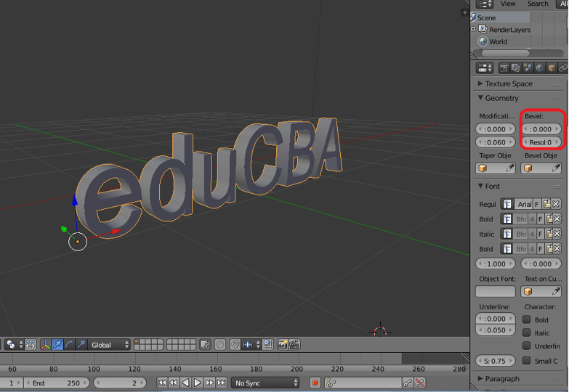This screenshot has width=569, height=392.
Task: Open properties editor type selector
Action: click(x=485, y=68)
